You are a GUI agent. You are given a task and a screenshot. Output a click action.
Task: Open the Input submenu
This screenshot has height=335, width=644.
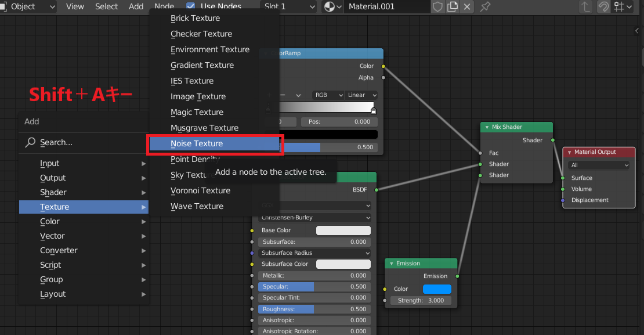(84, 164)
